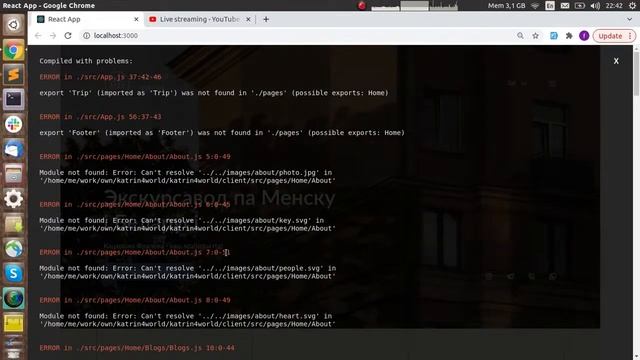Viewport: 640px width, 360px height.
Task: Click the 'Footer' export not found message
Action: pos(222,133)
